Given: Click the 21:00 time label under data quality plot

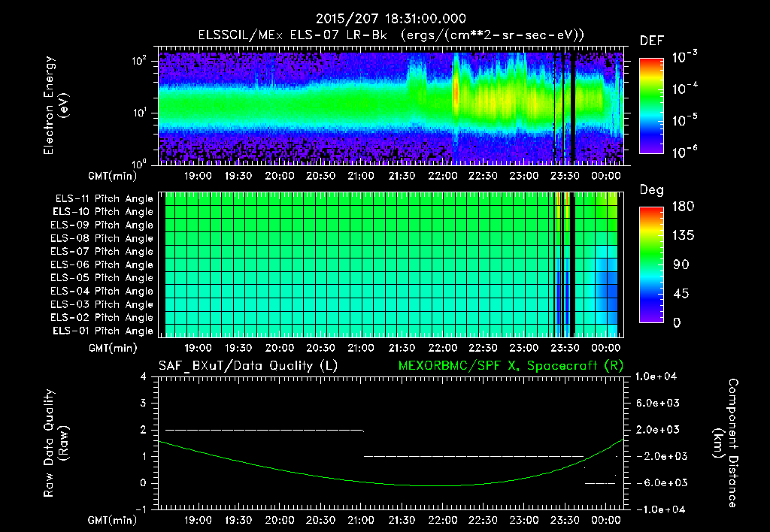Looking at the screenshot, I should tap(361, 520).
